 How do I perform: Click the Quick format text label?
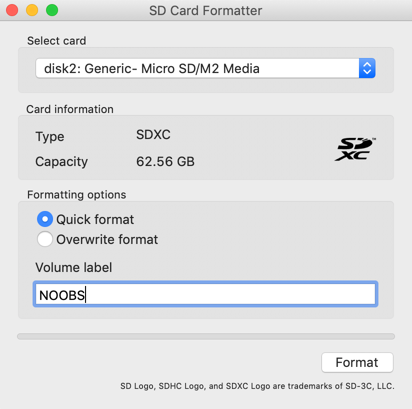[x=95, y=220]
